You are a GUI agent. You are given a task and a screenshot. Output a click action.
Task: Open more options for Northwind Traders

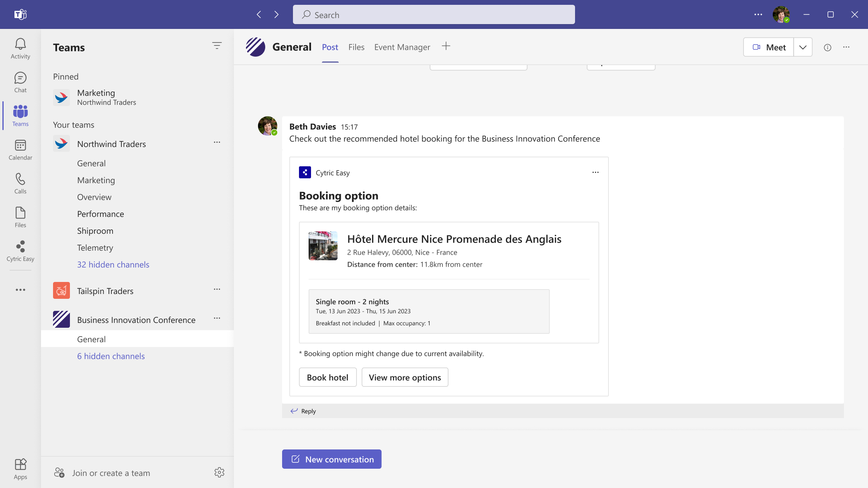[217, 142]
